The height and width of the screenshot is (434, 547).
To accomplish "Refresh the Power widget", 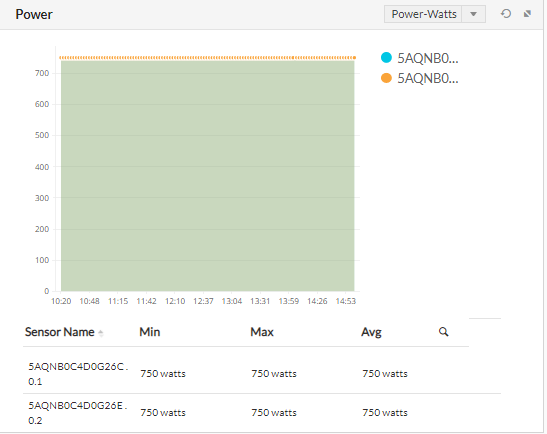I will click(x=505, y=14).
